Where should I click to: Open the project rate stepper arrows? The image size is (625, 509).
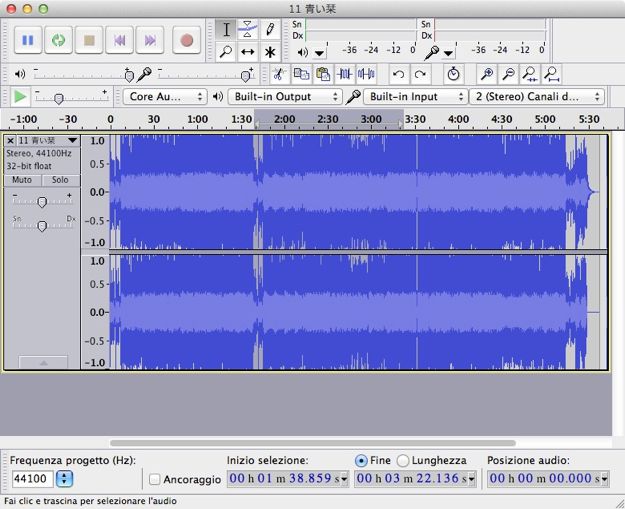click(65, 478)
